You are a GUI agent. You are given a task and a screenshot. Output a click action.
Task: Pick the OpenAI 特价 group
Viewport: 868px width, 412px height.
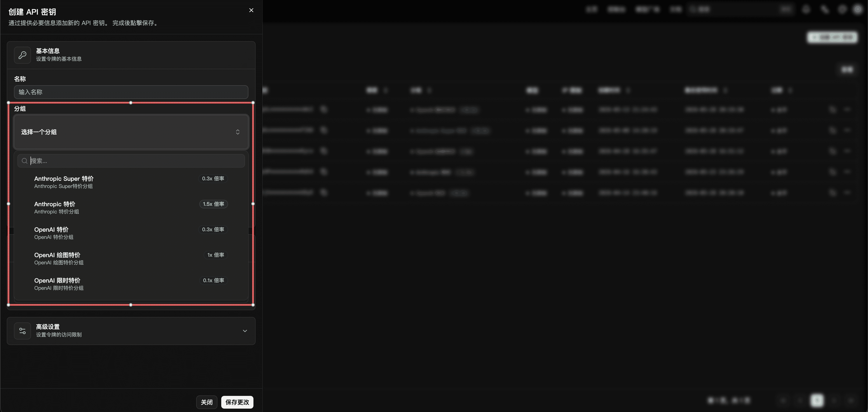[x=131, y=233]
